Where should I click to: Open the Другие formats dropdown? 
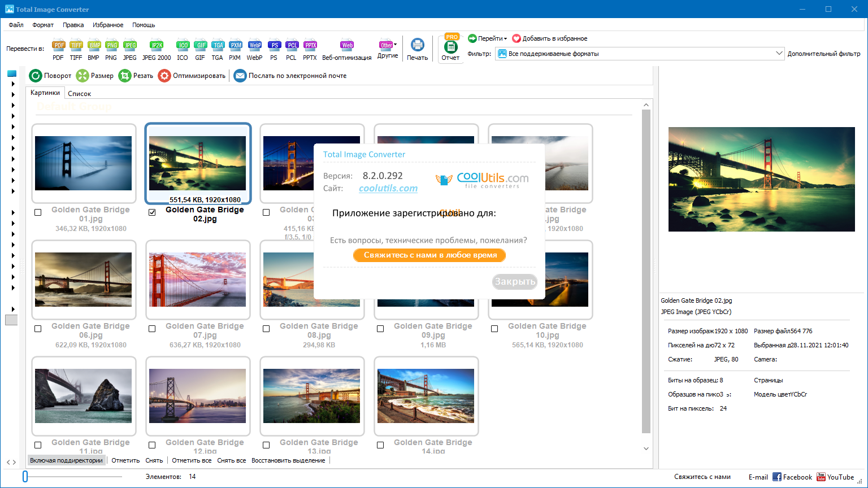click(x=388, y=46)
